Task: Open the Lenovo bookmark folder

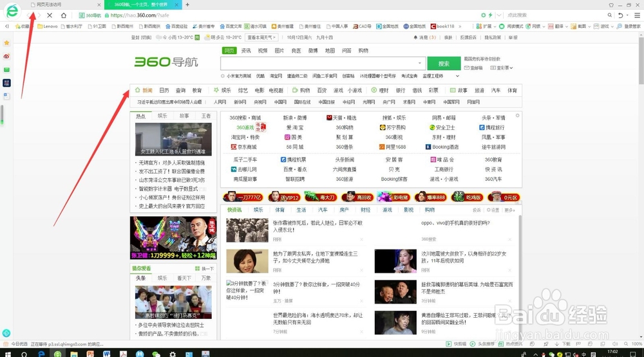Action: 47,26
